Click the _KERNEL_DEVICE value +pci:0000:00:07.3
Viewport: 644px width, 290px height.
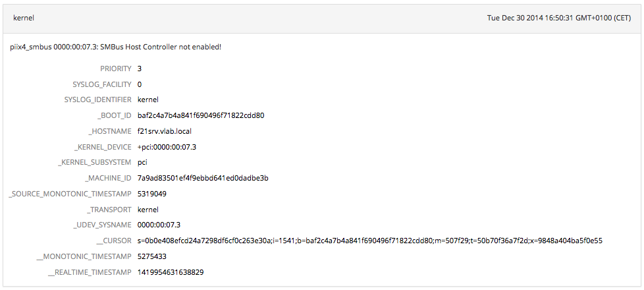pos(167,147)
